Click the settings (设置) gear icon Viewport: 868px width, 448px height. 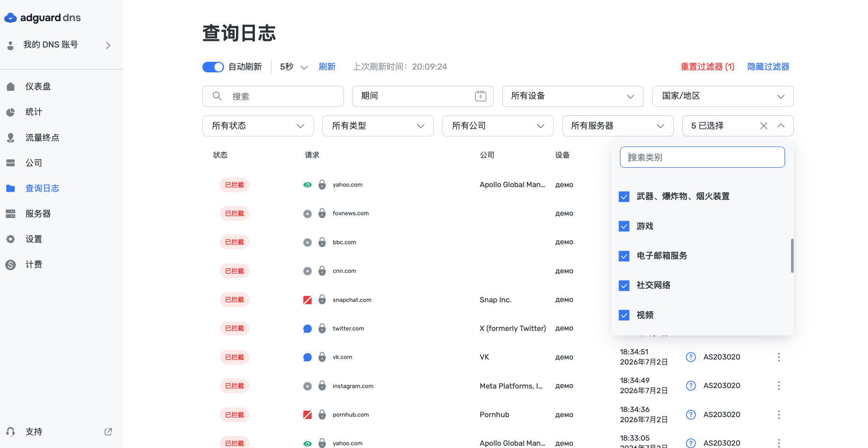11,239
